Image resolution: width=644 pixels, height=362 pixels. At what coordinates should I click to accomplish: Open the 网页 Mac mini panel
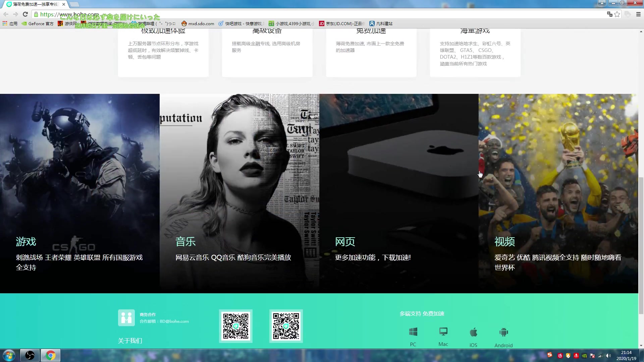tap(399, 193)
